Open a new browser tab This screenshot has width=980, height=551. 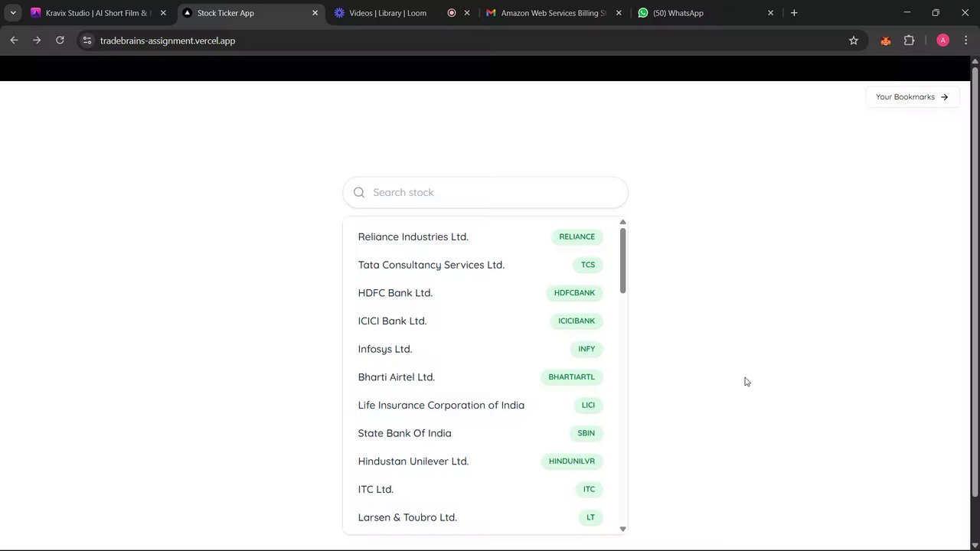[x=794, y=13]
